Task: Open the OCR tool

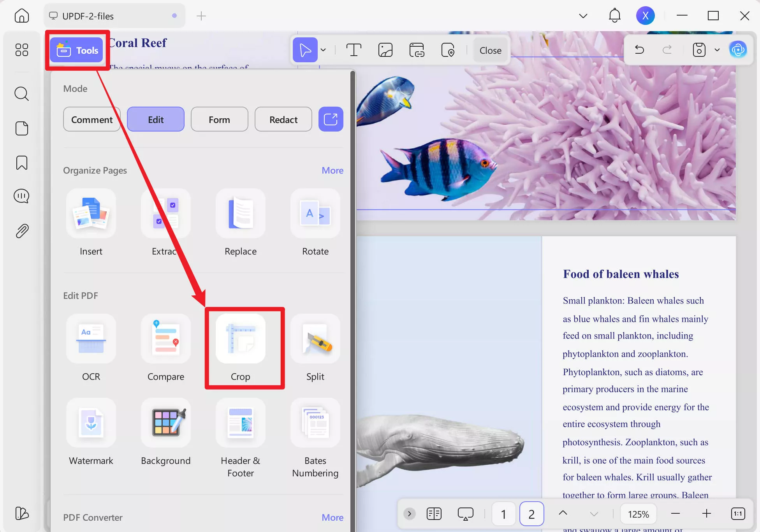Action: (91, 339)
